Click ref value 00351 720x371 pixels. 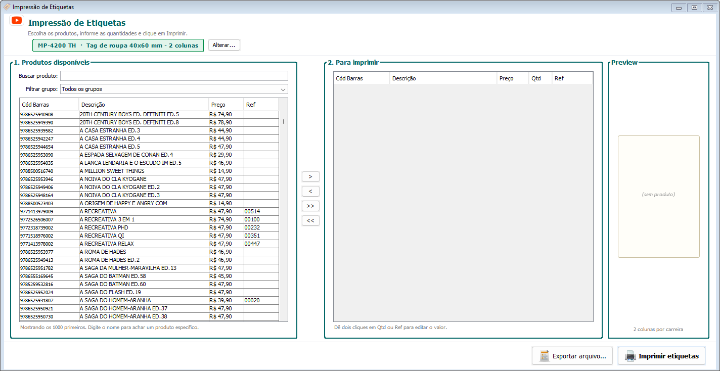tap(253, 236)
